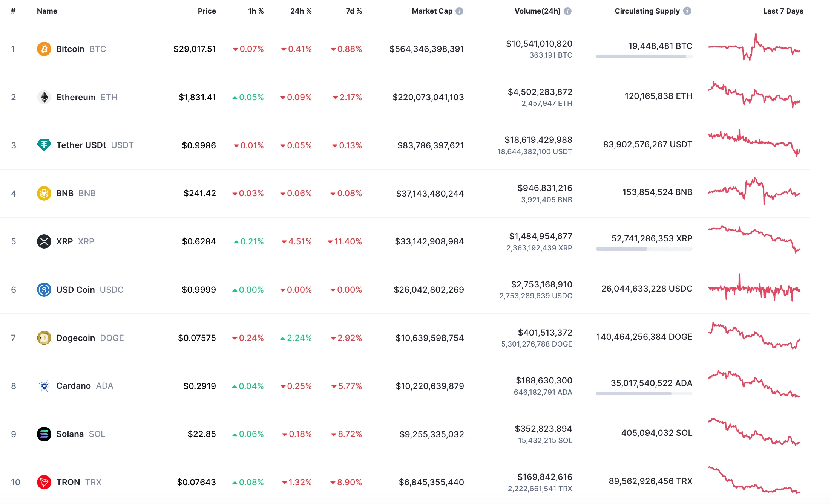Open the Market Cap info tooltip

coord(459,11)
